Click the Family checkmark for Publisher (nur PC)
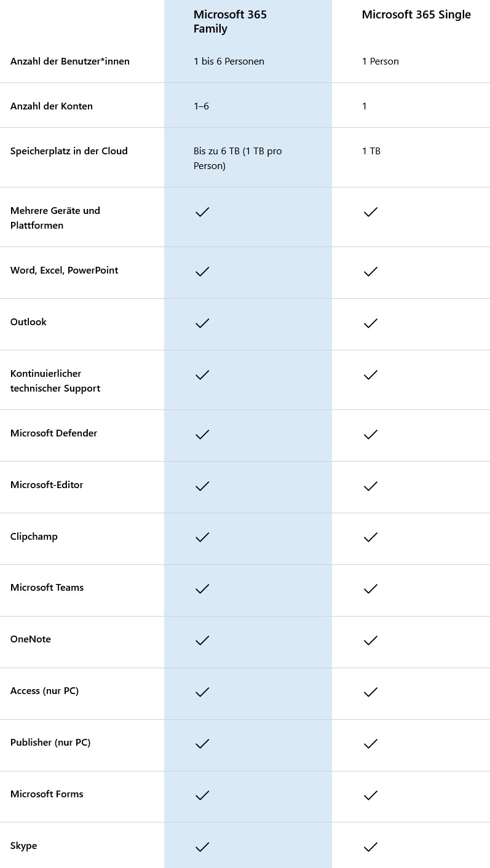The height and width of the screenshot is (868, 490). [x=202, y=743]
